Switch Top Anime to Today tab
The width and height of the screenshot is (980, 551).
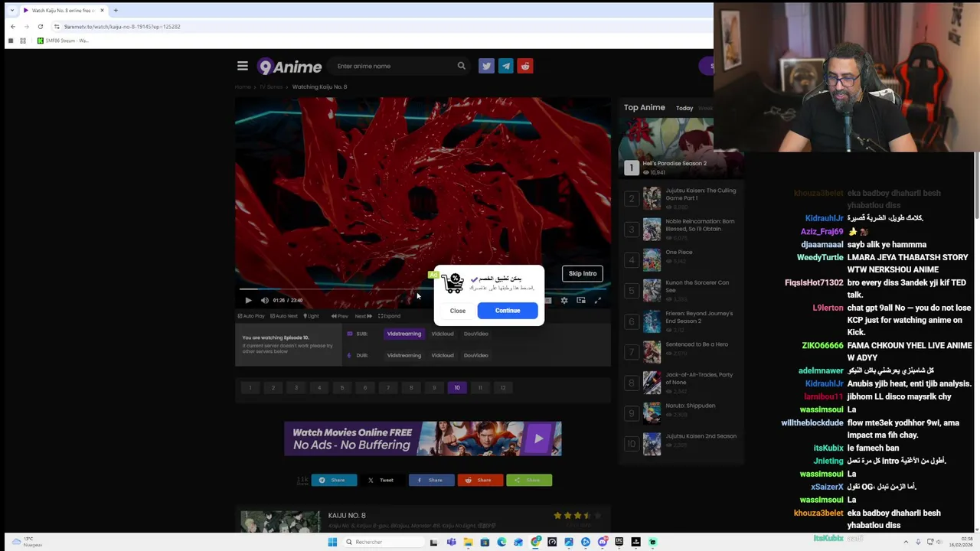684,108
